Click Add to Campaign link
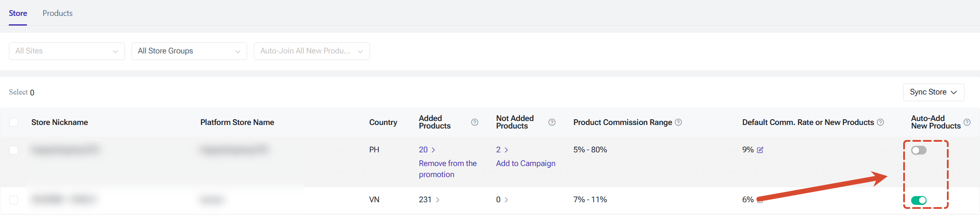980x223 pixels. pyautogui.click(x=526, y=163)
